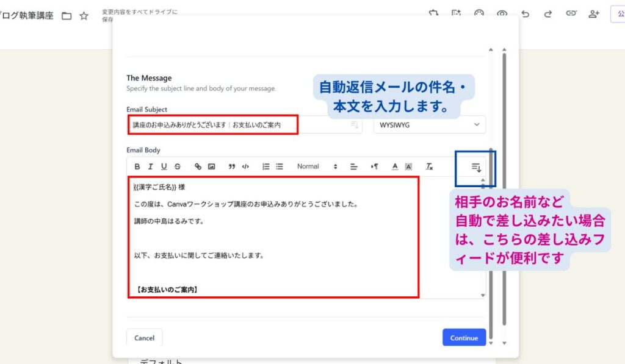Toggle underline formatting in email body toolbar

[164, 166]
